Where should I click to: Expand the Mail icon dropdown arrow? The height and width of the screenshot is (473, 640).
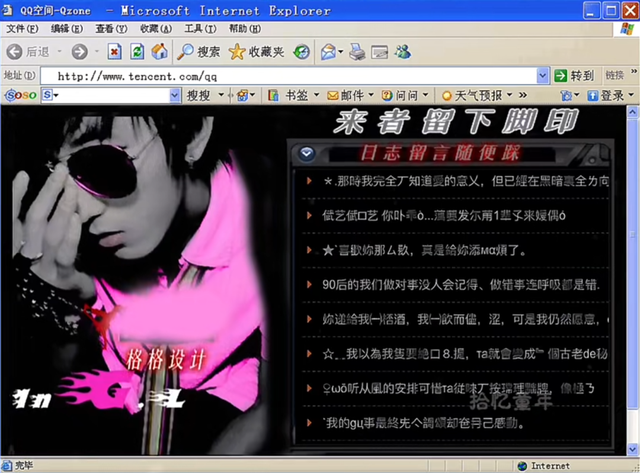[x=340, y=52]
